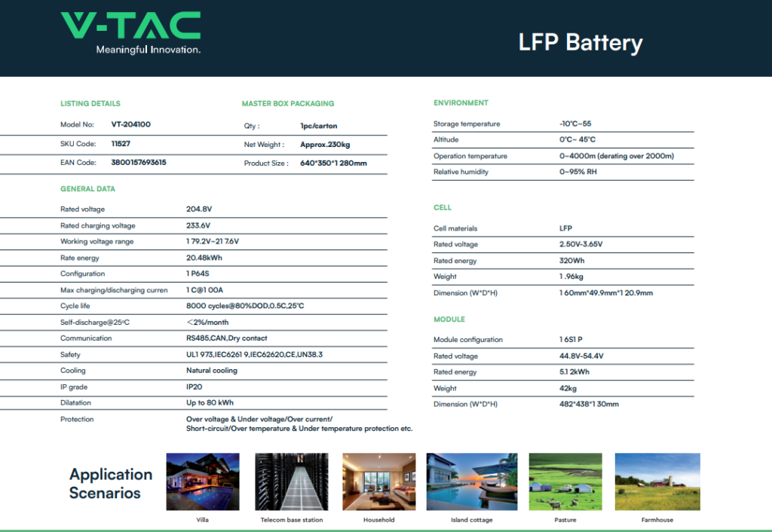Select the Application Scenarios heading text
The width and height of the screenshot is (772, 532).
tap(110, 484)
